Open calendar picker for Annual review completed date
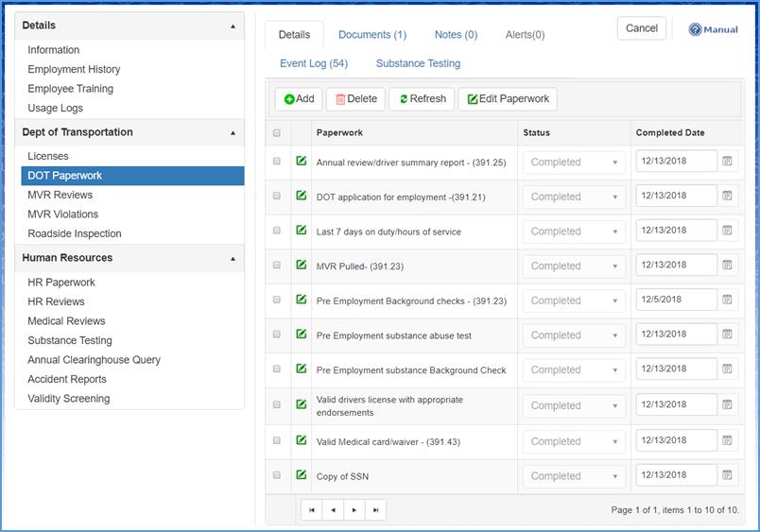Screen dimensions: 760x532 (727, 162)
